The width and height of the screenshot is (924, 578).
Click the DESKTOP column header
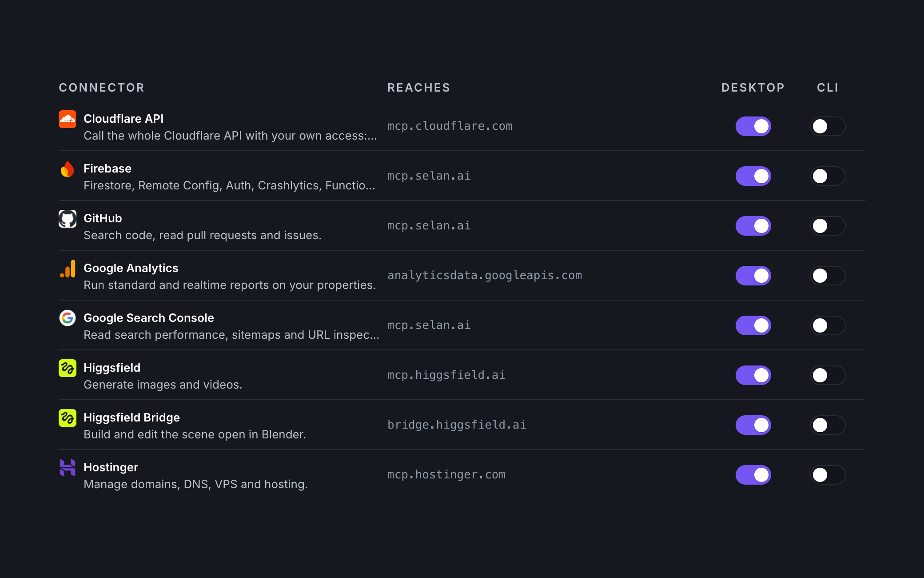753,88
